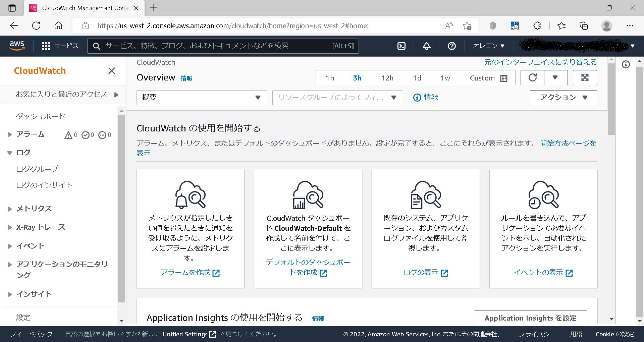Screen dimensions: 644x342
Task: Collapse the ログ sidebar section
Action: (x=10, y=153)
